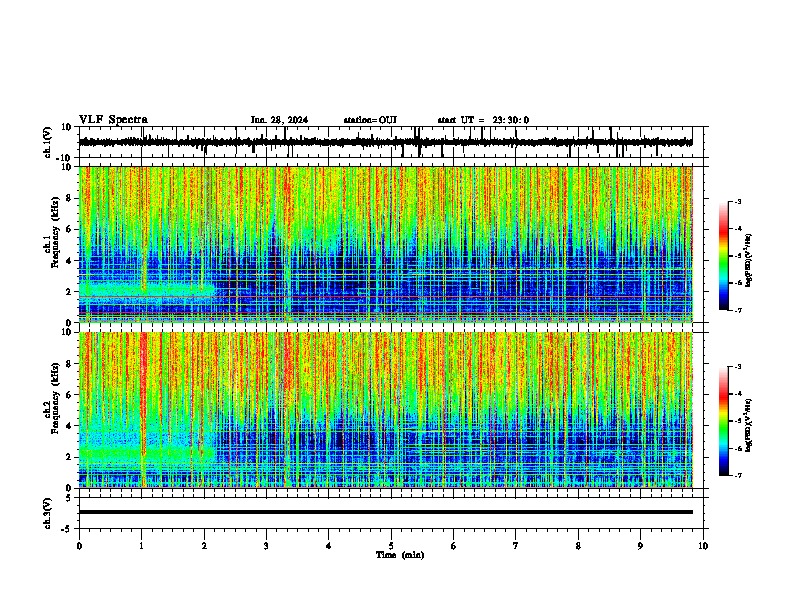Screen dimensions: 792x612
Task: Click time axis tick label "4"
Action: [329, 546]
